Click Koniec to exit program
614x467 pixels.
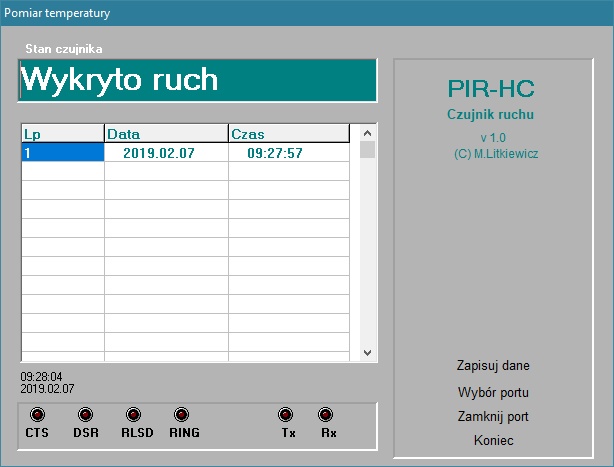(x=493, y=440)
